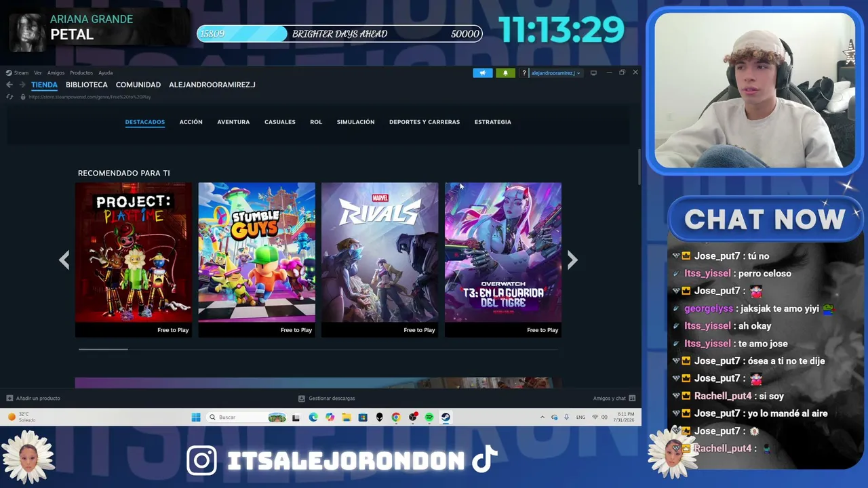Select the SIMULACIÓN genre tab
The height and width of the screenshot is (488, 868).
tap(356, 122)
